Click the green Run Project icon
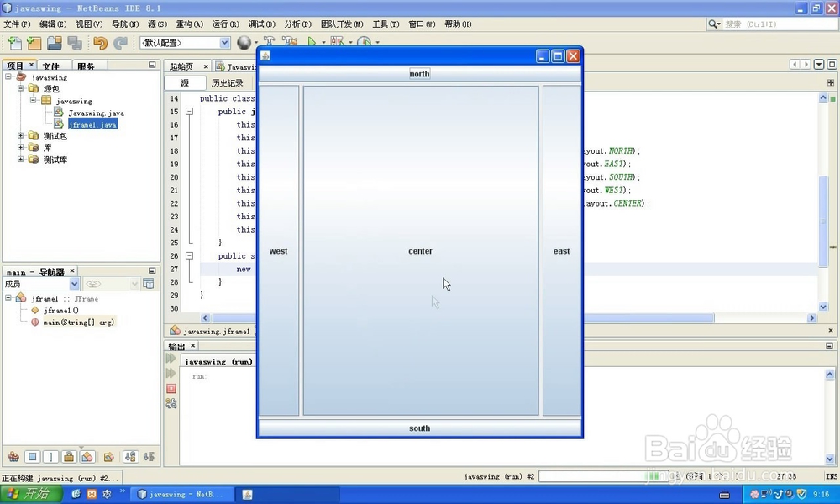 click(x=312, y=41)
